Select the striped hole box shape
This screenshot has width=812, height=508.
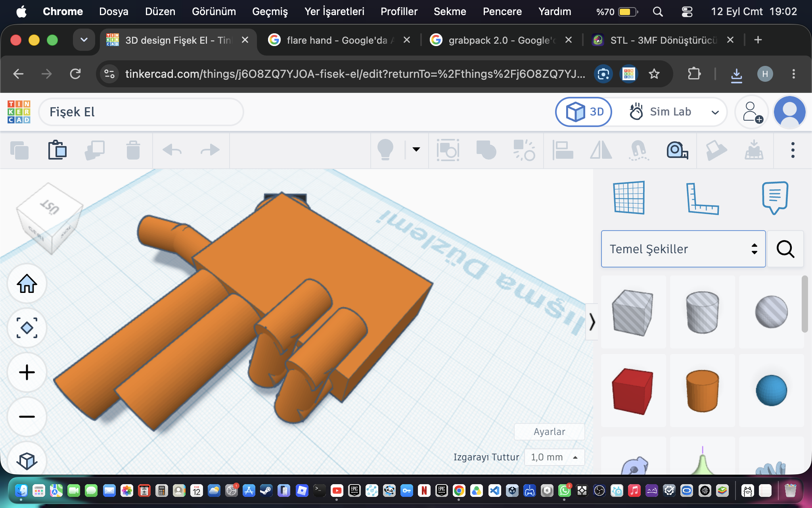tap(633, 312)
